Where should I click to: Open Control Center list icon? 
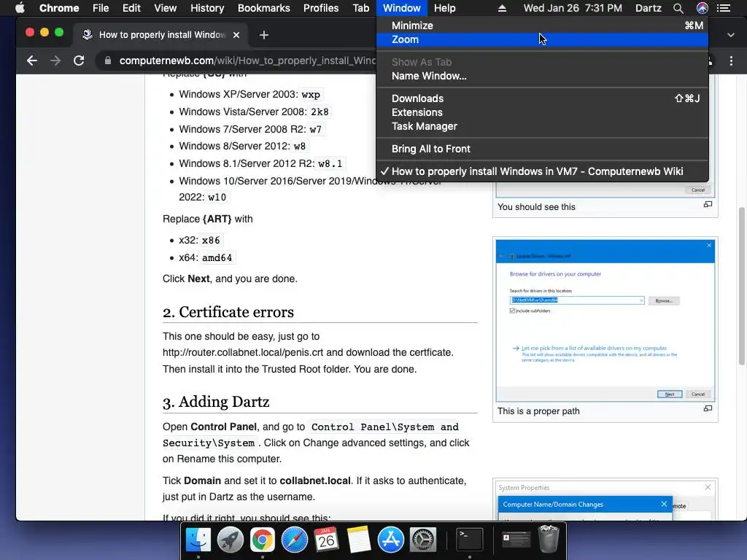[724, 8]
